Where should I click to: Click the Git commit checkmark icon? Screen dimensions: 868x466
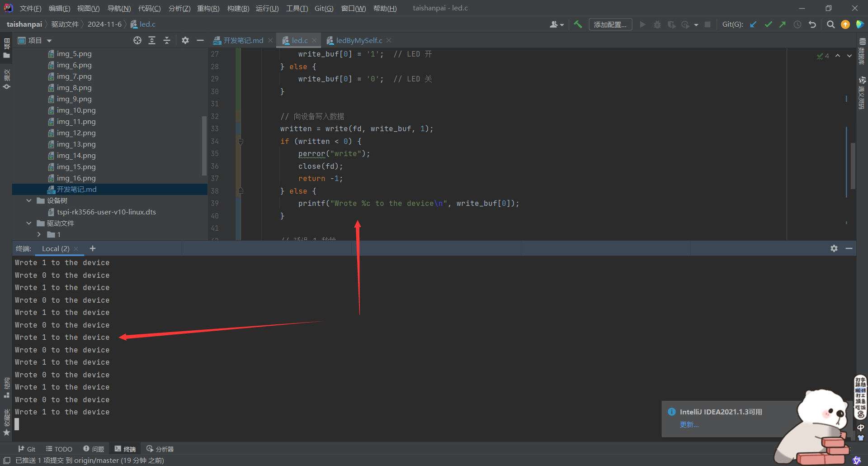point(768,24)
